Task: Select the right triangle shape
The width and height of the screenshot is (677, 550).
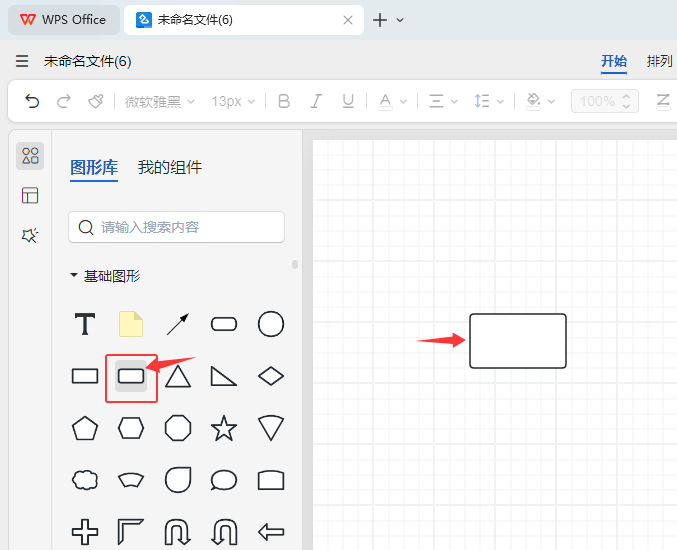Action: pos(224,376)
